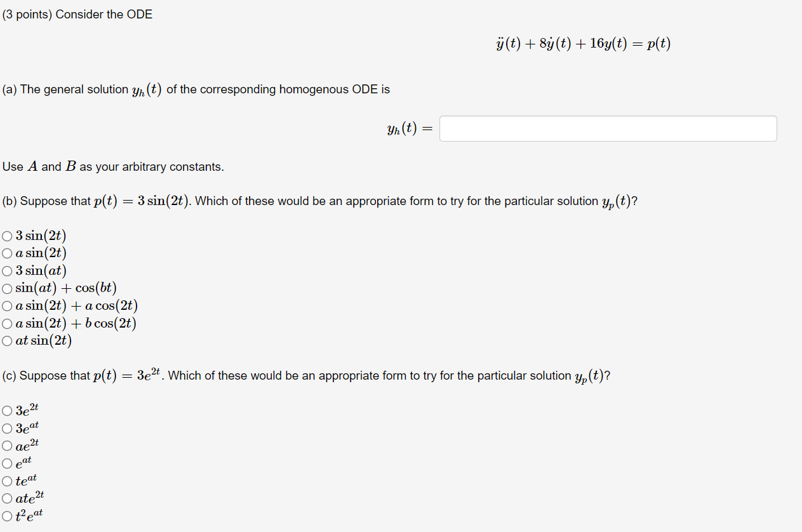The height and width of the screenshot is (532, 802).
Task: Pick the option a sin(2t) + a cos(2t)
Action: (x=7, y=305)
